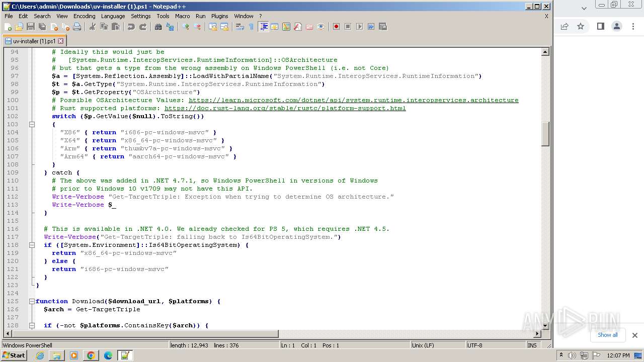Click the volume speaker tray icon
Screen dimensions: 644x362
click(x=572, y=355)
